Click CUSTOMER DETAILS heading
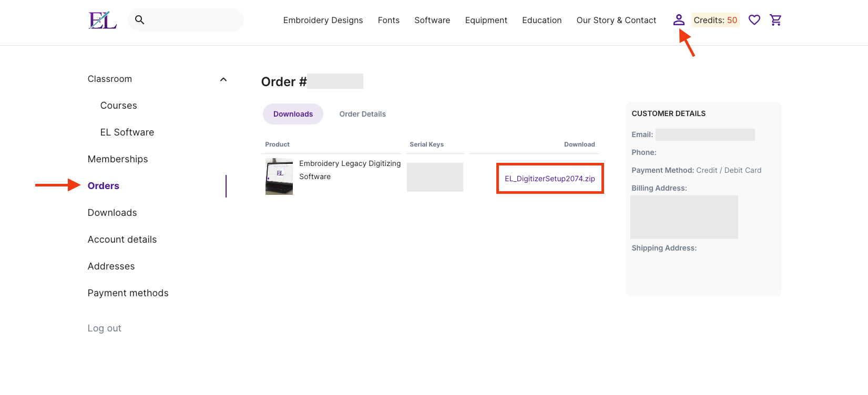The width and height of the screenshot is (868, 395). [669, 113]
